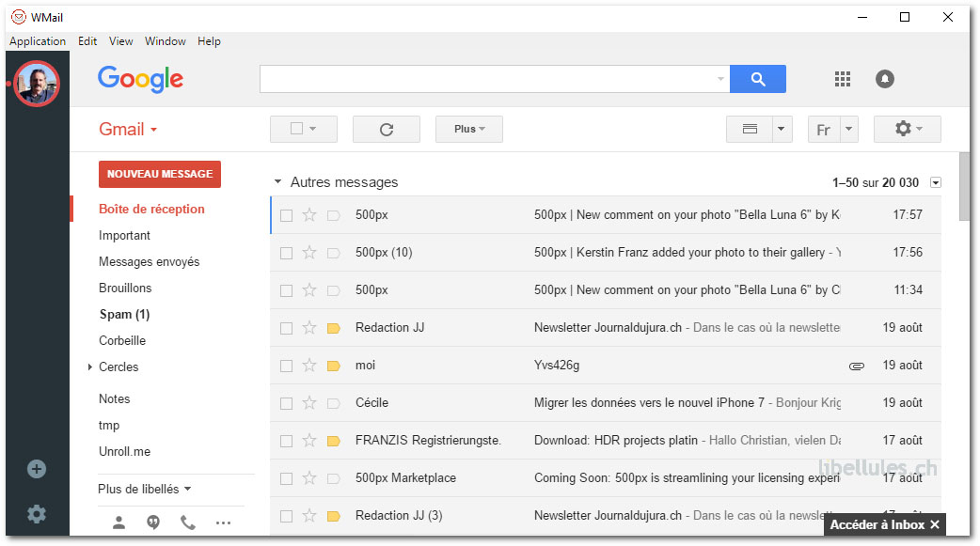Screen dimensions: 980x546
Task: Toggle importance marker on moi message
Action: click(333, 366)
